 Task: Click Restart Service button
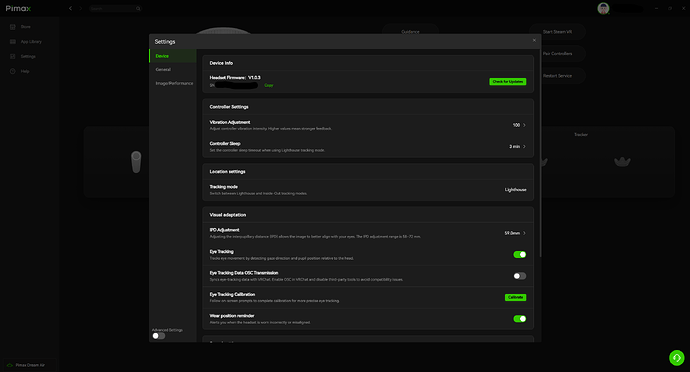click(557, 76)
